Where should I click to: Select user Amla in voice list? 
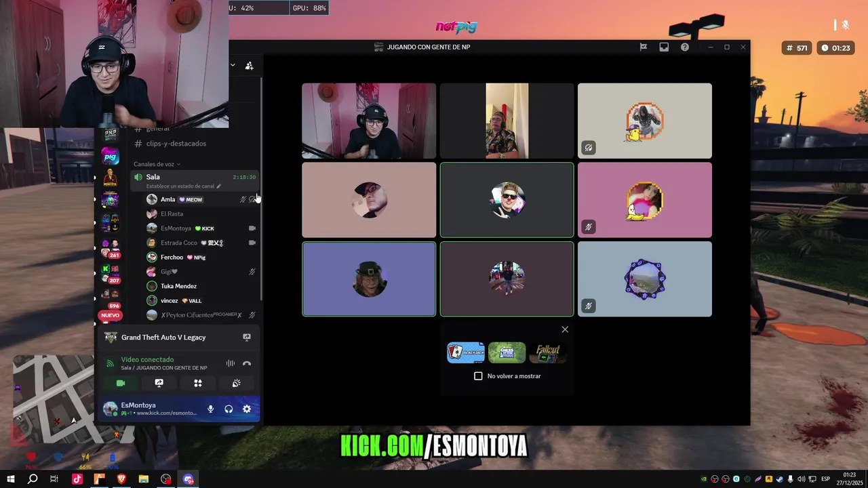tap(201, 199)
